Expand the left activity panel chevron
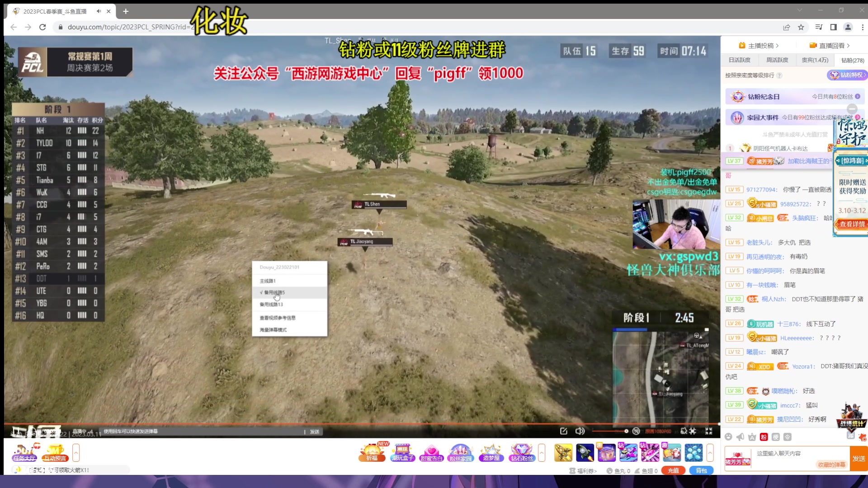The image size is (868, 488). tap(76, 452)
